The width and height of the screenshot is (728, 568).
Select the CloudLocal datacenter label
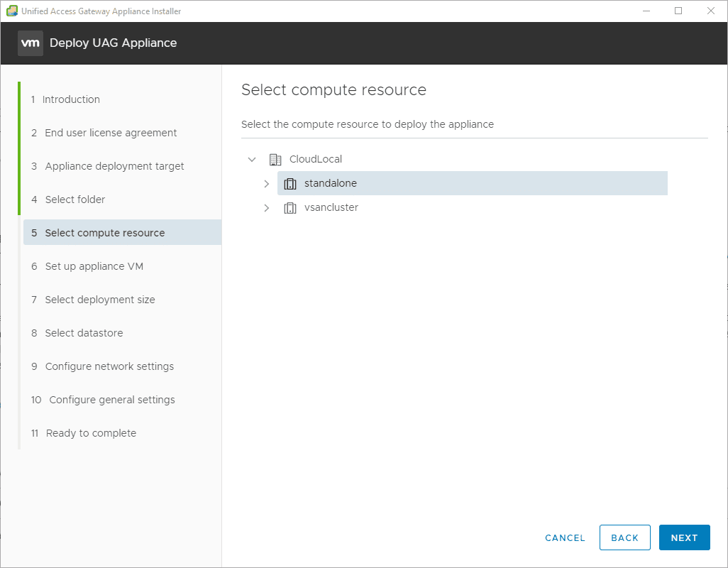pyautogui.click(x=316, y=159)
